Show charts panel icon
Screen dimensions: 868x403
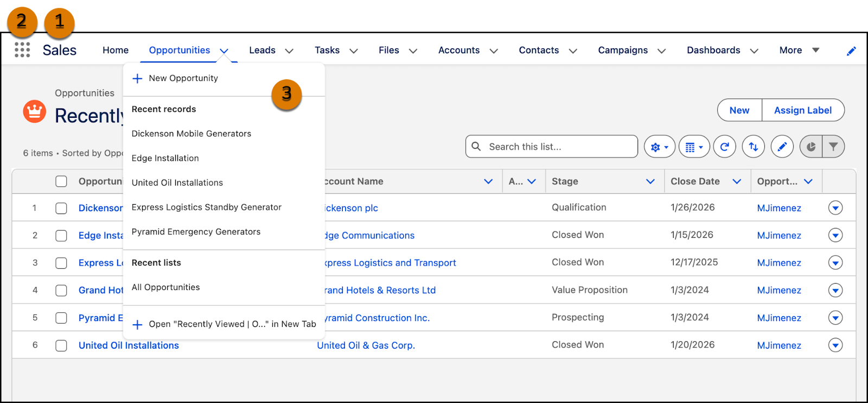(811, 147)
